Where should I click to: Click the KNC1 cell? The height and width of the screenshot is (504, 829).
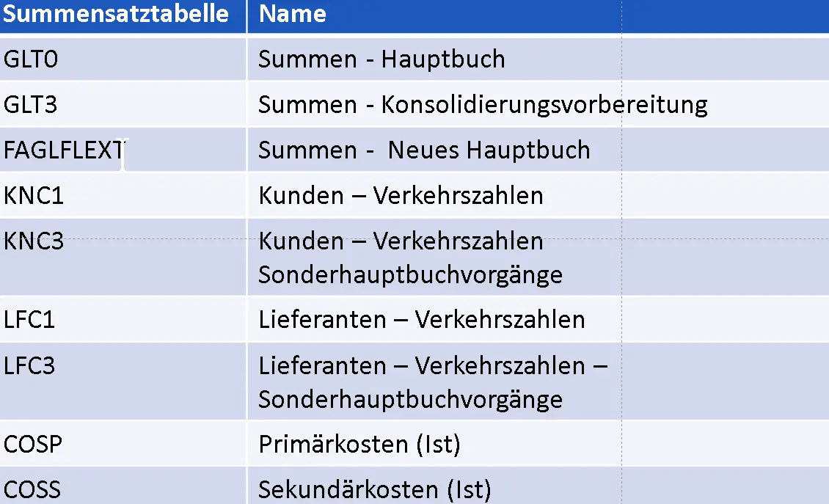(34, 196)
